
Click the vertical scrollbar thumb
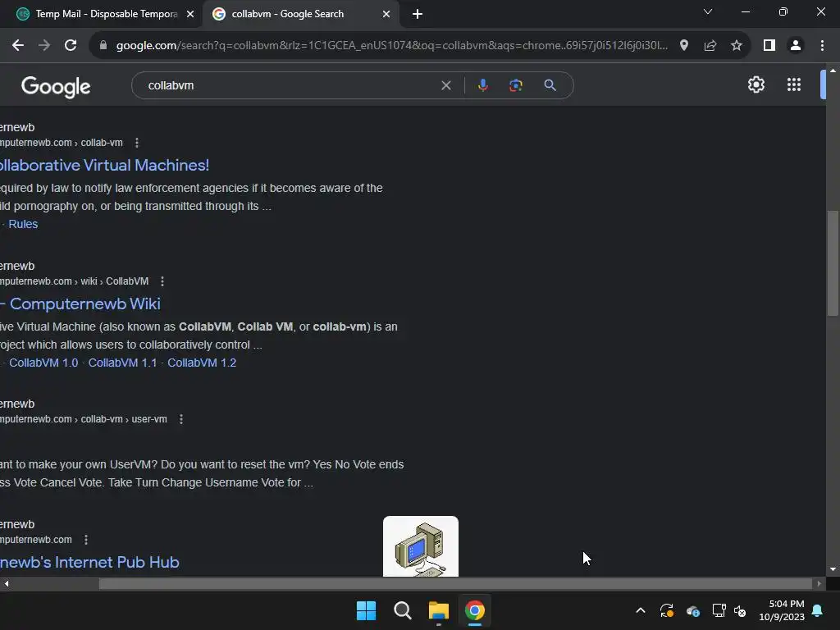point(833,263)
